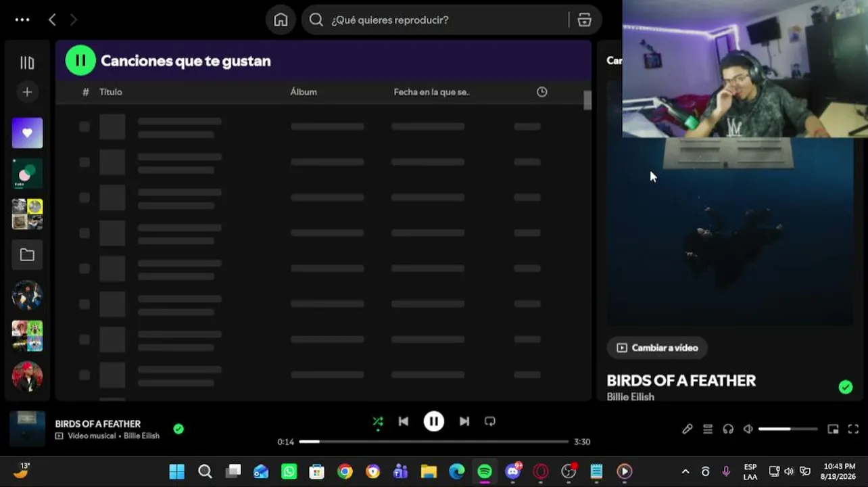Screen dimensions: 868x487
Task: Sort songs by the # track-number column
Action: [x=85, y=92]
